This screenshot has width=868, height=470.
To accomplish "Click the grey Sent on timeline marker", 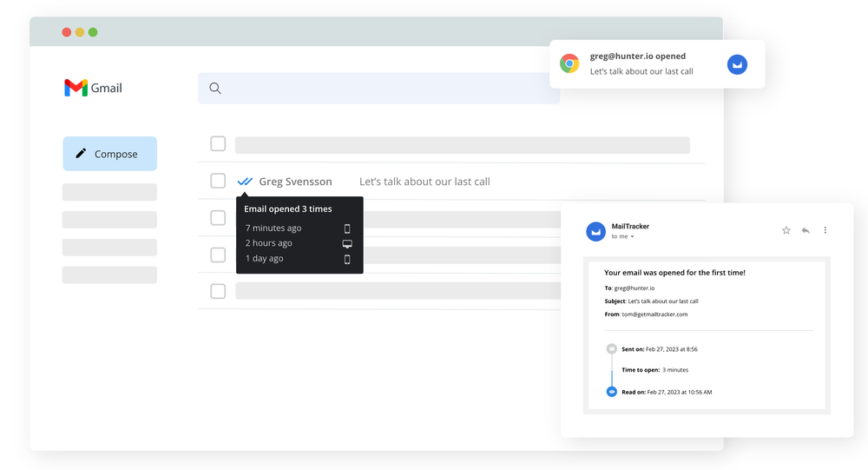I will [611, 348].
